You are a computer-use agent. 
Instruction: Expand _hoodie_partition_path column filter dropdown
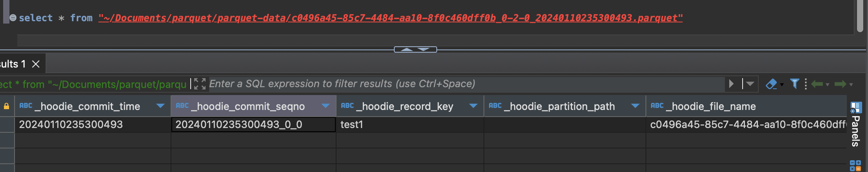point(635,106)
